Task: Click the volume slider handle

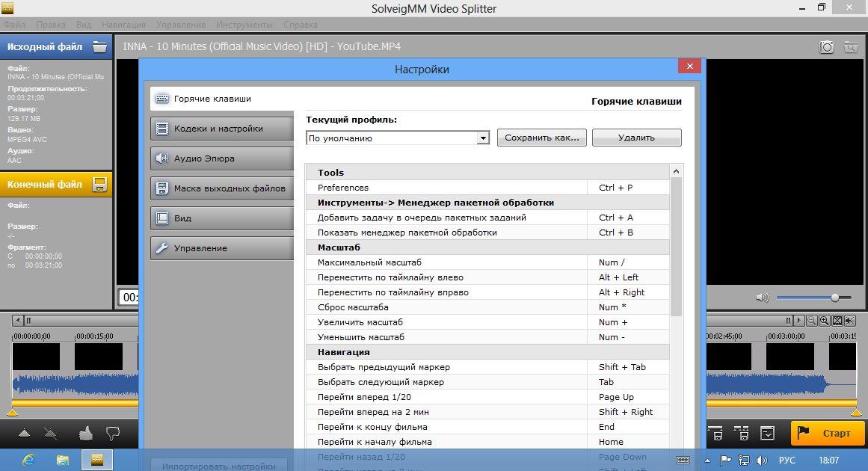Action: click(835, 298)
